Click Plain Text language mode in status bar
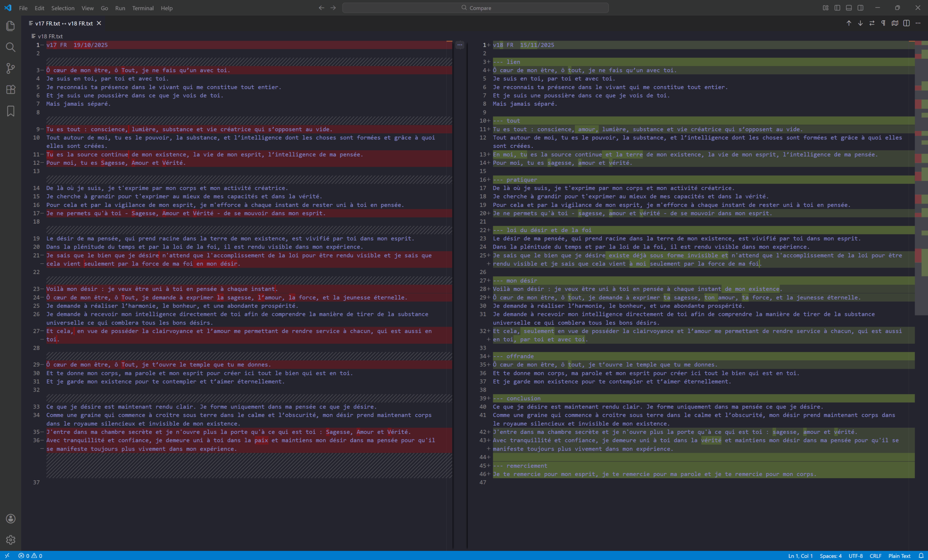928x560 pixels. coord(899,556)
